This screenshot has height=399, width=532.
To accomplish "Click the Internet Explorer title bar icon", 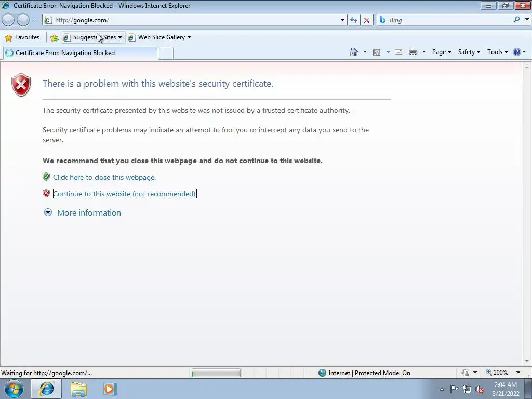I will tap(6, 5).
